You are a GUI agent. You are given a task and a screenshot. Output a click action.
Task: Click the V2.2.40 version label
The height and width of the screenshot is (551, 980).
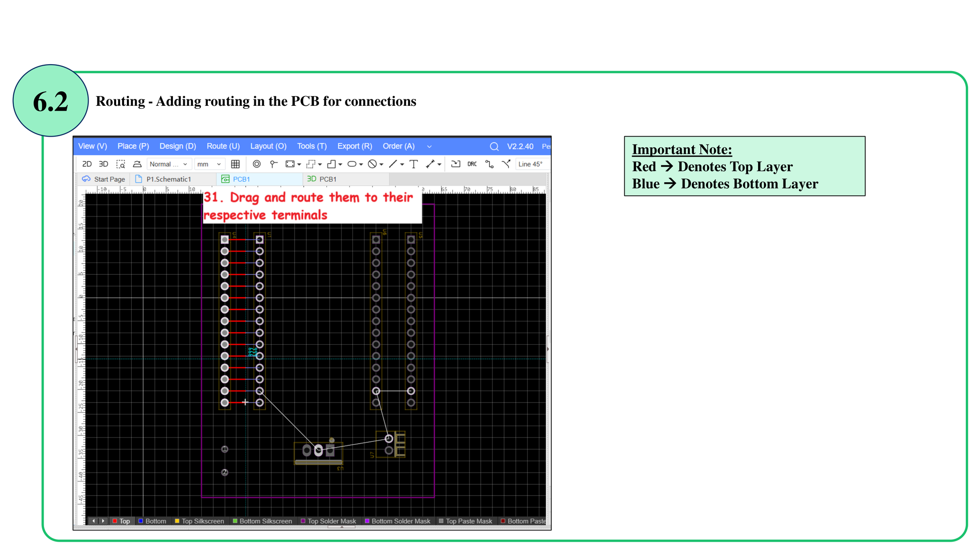[x=520, y=146]
